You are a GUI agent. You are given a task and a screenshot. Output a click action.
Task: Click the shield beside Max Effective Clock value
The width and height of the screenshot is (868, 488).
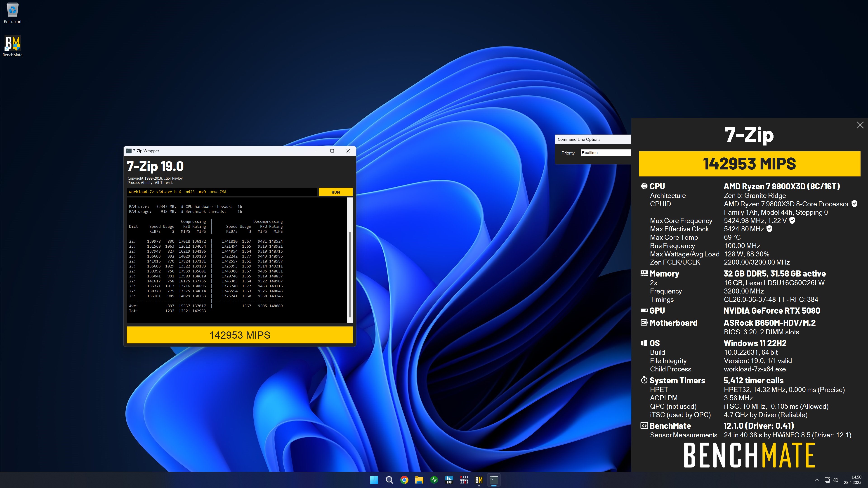tap(769, 229)
